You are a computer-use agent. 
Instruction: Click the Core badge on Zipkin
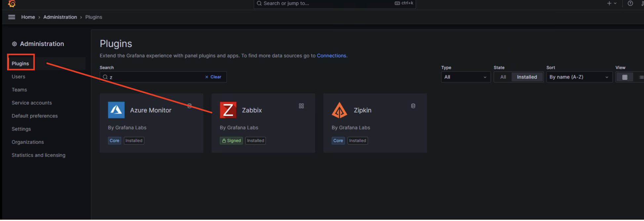coord(338,141)
